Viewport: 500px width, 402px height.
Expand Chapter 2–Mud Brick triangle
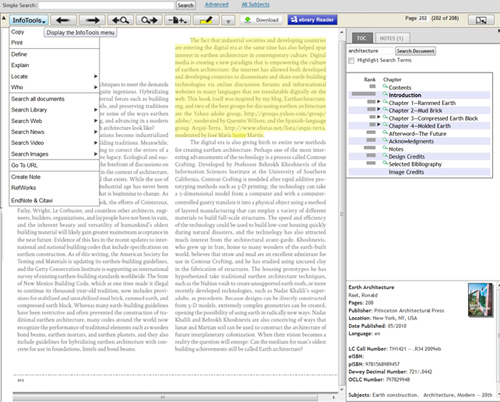coord(379,109)
